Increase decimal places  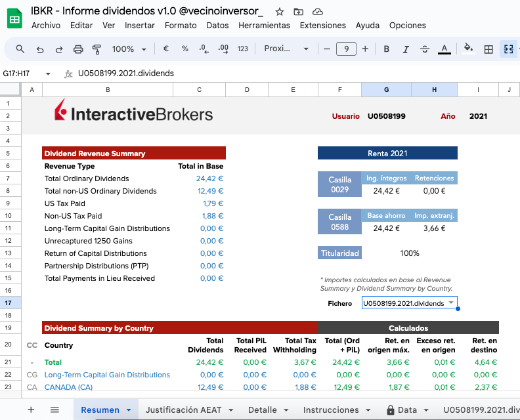point(223,49)
